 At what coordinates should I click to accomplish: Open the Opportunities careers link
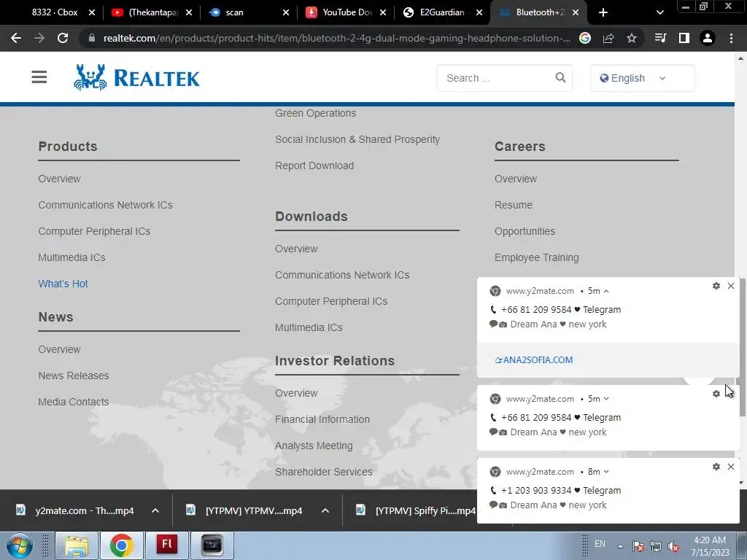click(525, 231)
